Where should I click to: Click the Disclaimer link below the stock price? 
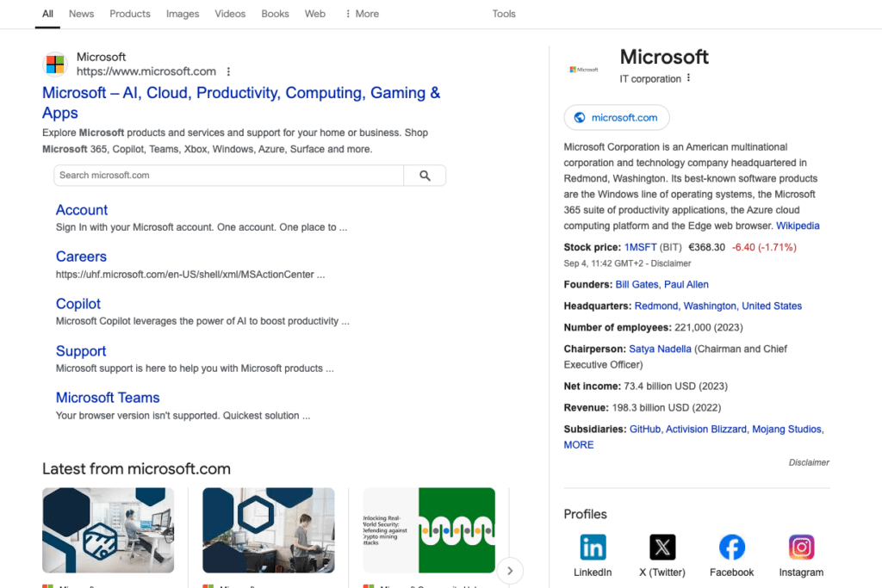(670, 263)
